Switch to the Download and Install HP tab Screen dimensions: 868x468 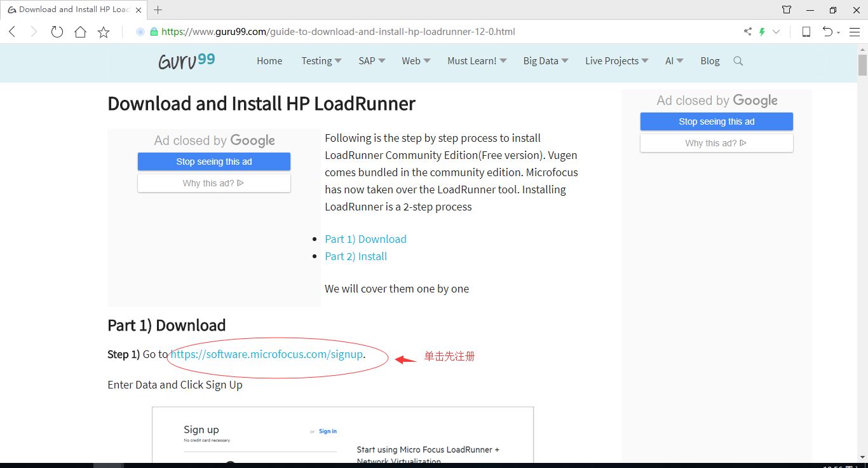coord(70,10)
